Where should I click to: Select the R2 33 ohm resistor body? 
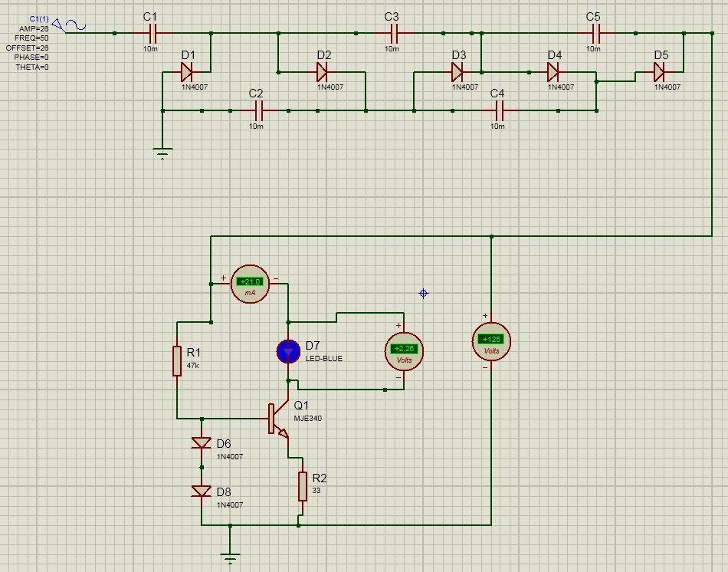303,486
